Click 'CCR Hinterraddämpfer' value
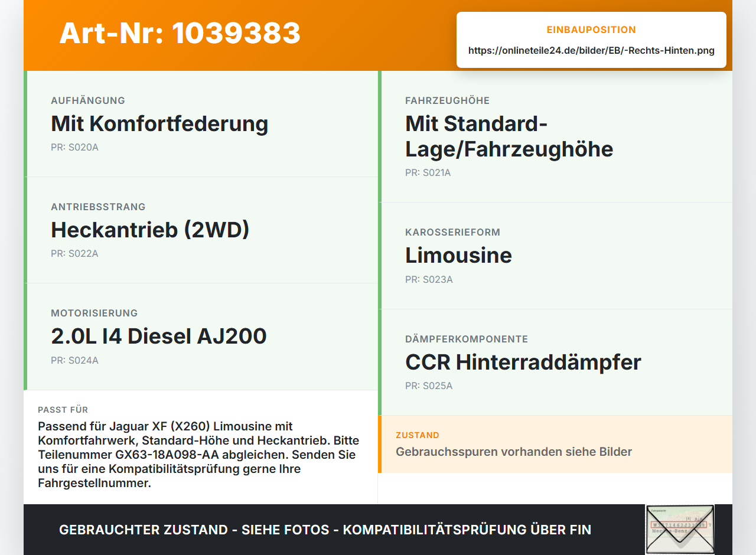This screenshot has width=756, height=555. tap(523, 362)
